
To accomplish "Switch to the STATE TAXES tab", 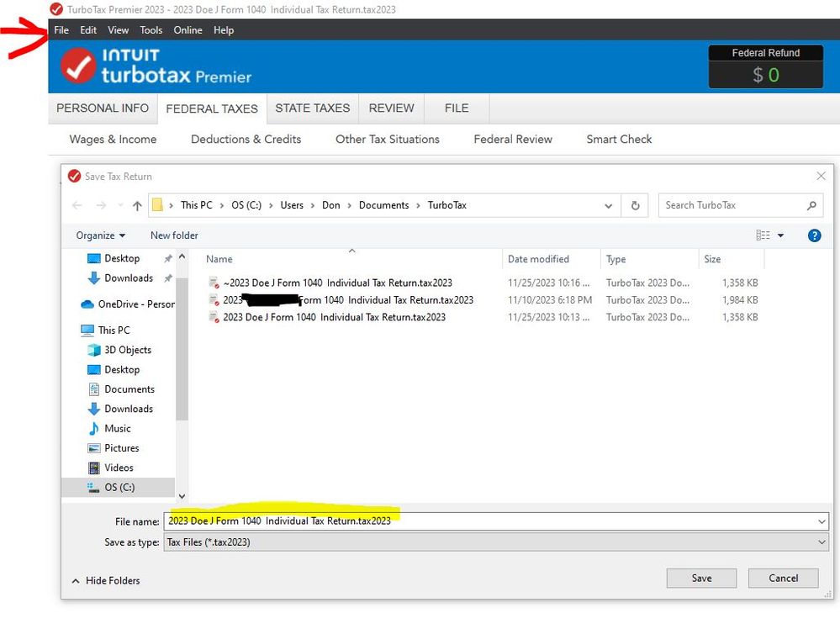I will [x=312, y=108].
